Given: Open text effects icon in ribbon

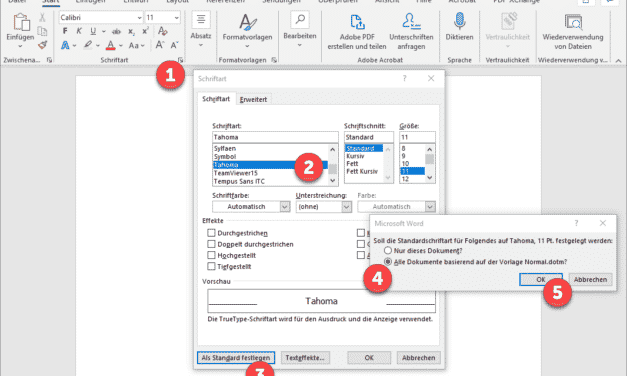Looking at the screenshot, I should 65,45.
